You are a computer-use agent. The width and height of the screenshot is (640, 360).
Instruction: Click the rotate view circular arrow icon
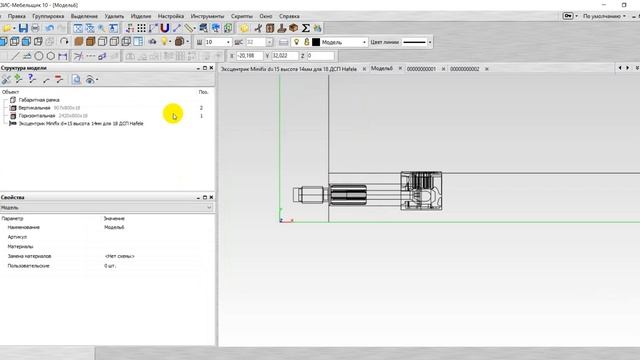tap(64, 42)
